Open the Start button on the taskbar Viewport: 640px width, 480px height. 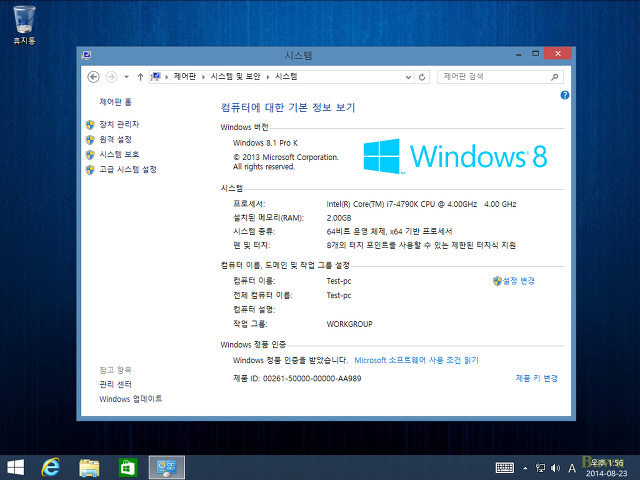pos(16,468)
